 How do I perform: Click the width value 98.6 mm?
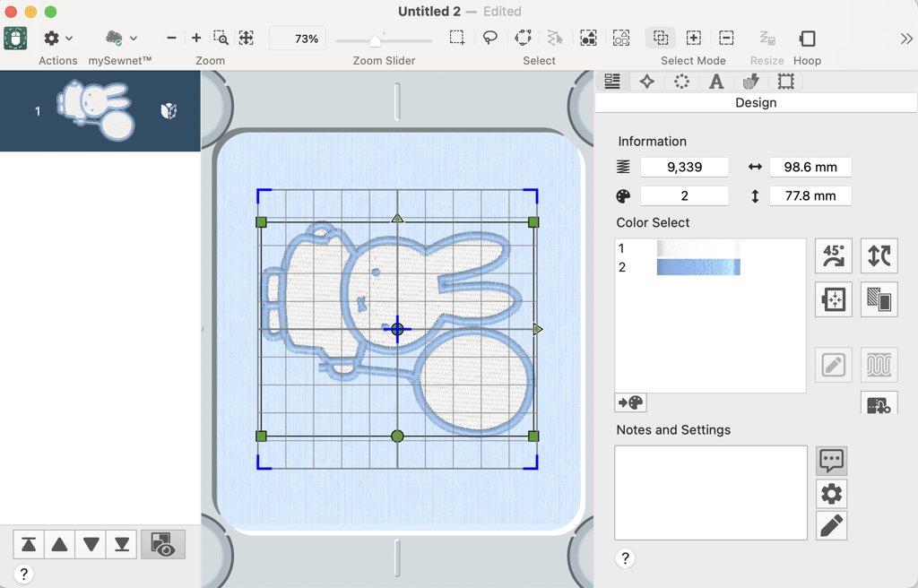(810, 167)
